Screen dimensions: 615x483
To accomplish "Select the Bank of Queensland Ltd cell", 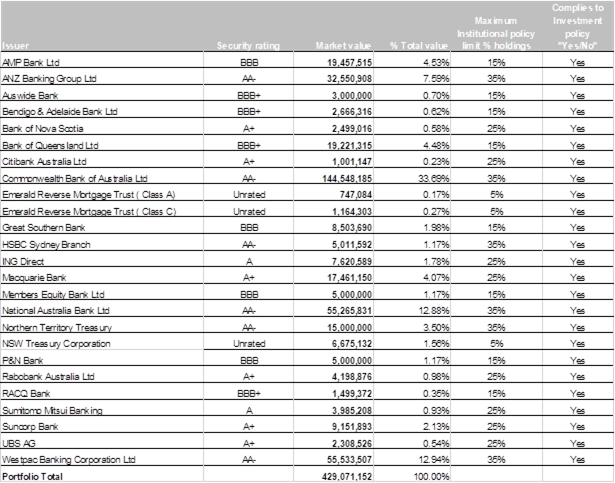I will point(50,146).
